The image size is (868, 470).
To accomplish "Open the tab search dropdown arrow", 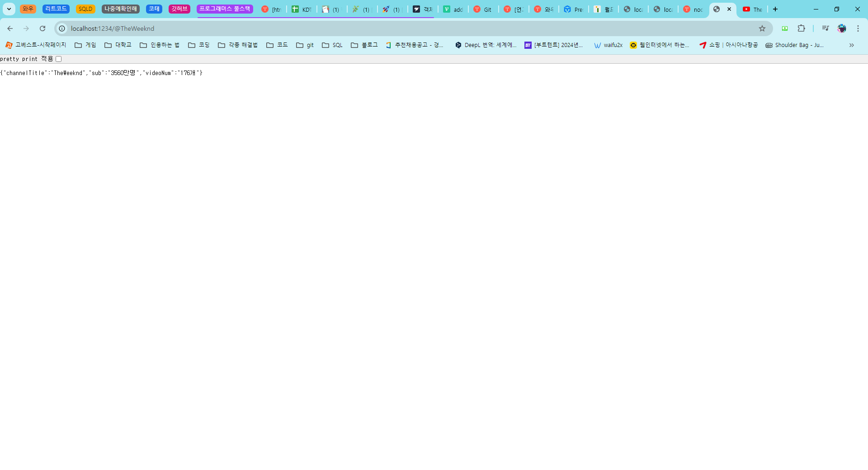I will point(9,9).
